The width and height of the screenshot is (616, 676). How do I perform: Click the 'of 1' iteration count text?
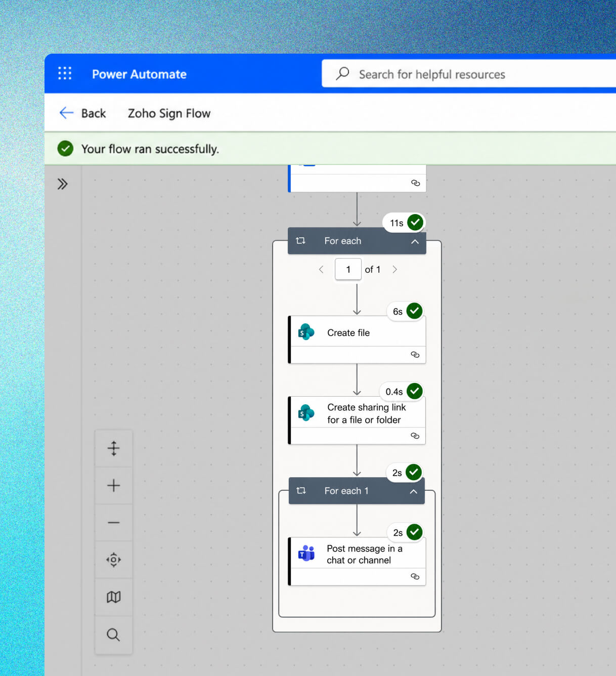tap(373, 269)
